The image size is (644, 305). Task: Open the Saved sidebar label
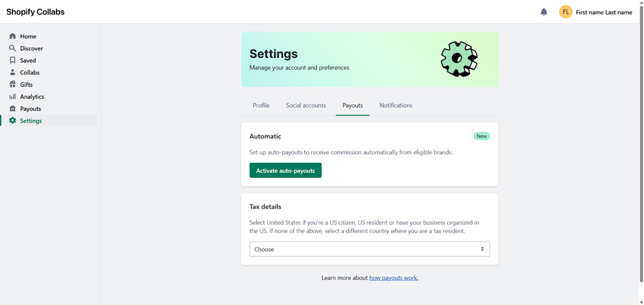pos(28,60)
